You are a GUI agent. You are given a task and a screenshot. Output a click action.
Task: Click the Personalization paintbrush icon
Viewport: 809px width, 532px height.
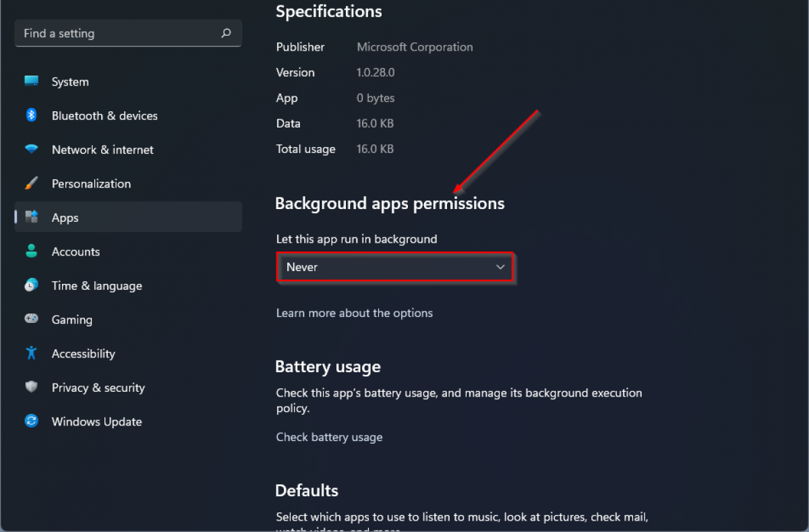pyautogui.click(x=31, y=183)
